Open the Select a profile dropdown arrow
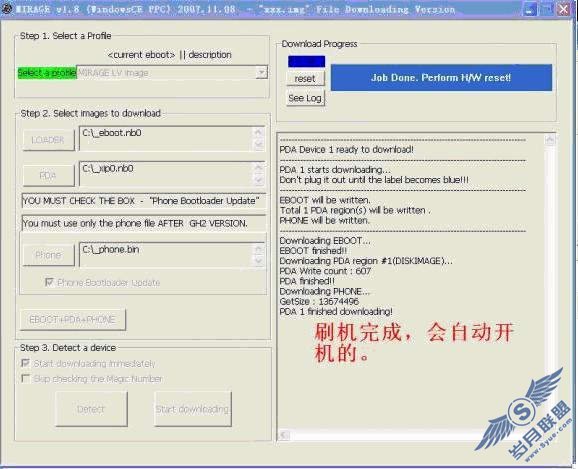 pos(261,72)
